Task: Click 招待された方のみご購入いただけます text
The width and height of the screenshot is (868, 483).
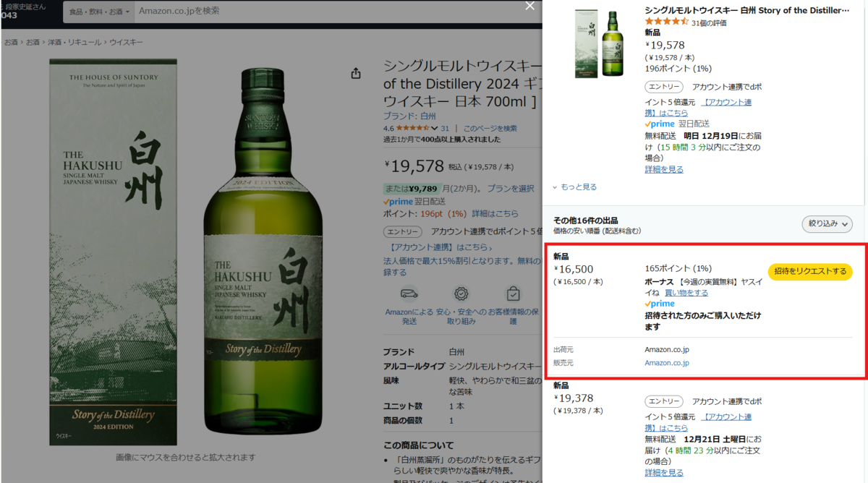Action: [703, 321]
